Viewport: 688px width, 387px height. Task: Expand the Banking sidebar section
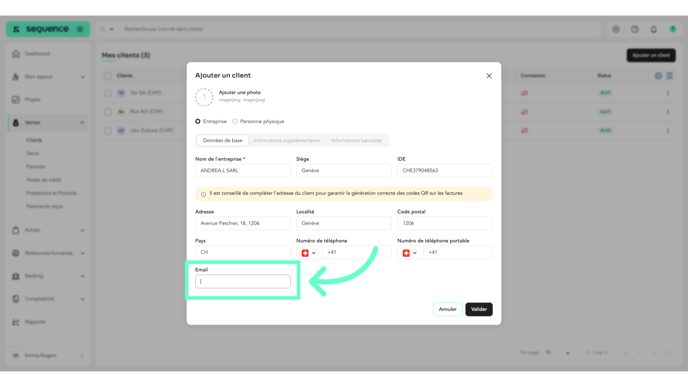(x=47, y=276)
